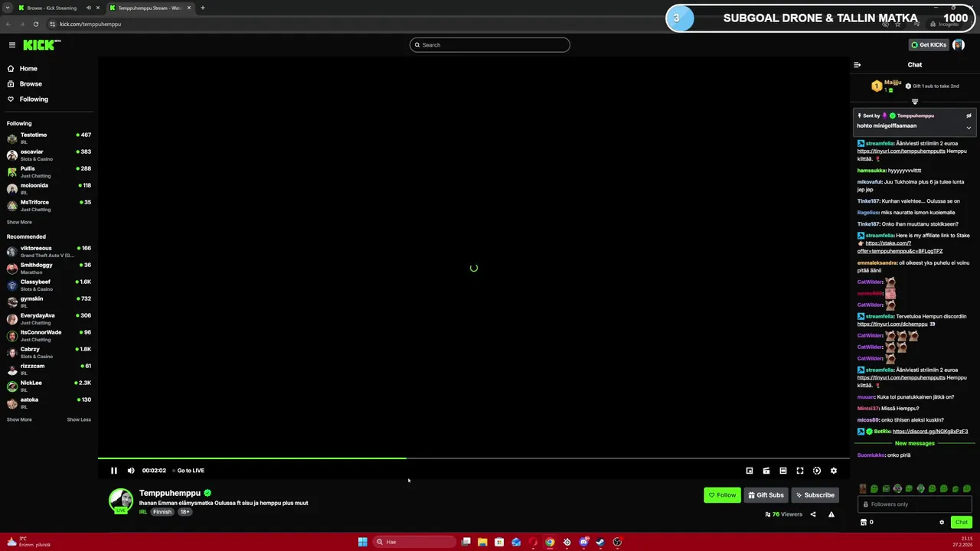
Task: Follow the Temppuhemppu channel
Action: [722, 495]
